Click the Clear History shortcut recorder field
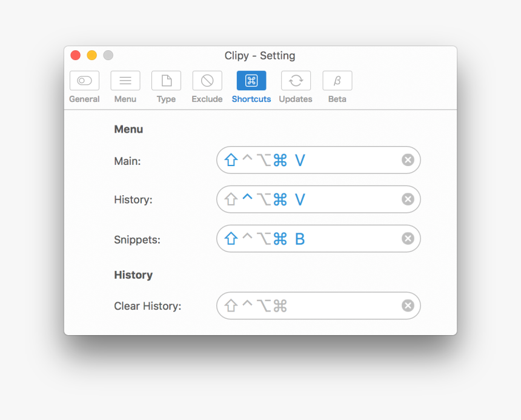Viewport: 521px width, 420px height. pyautogui.click(x=318, y=305)
